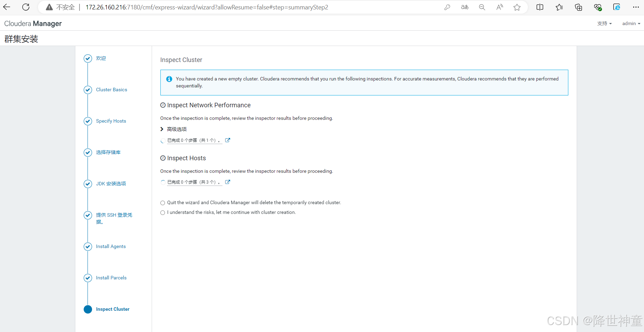
Task: Click 已完成 0 个步骤 (共 1 个) link
Action: point(194,140)
